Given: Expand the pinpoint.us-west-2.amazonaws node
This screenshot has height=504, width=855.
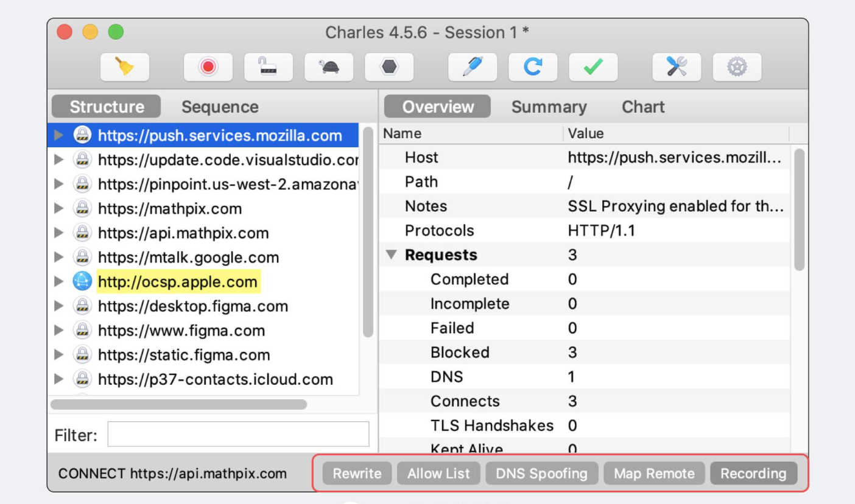Looking at the screenshot, I should coord(58,184).
